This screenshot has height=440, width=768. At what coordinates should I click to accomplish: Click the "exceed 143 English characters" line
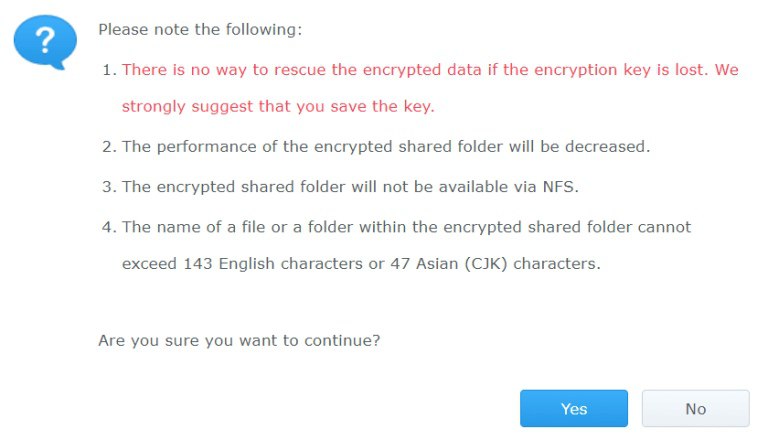(x=361, y=265)
